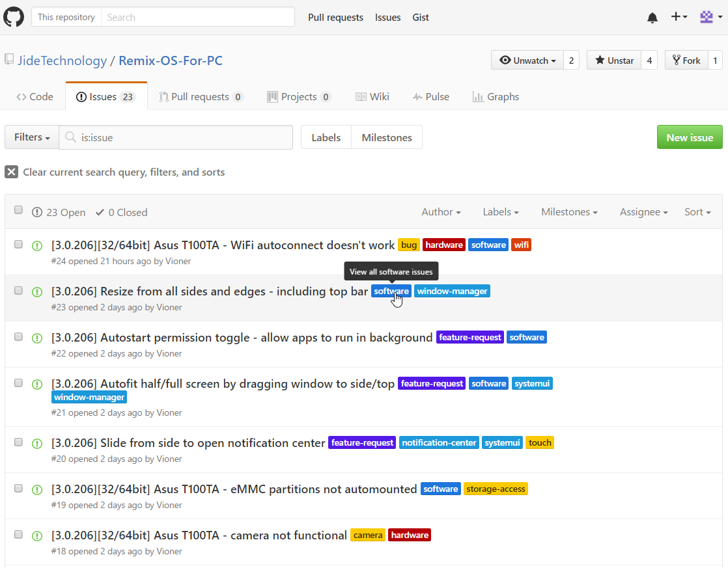Click the Graphs bar-chart icon
The width and height of the screenshot is (728, 568).
478,96
